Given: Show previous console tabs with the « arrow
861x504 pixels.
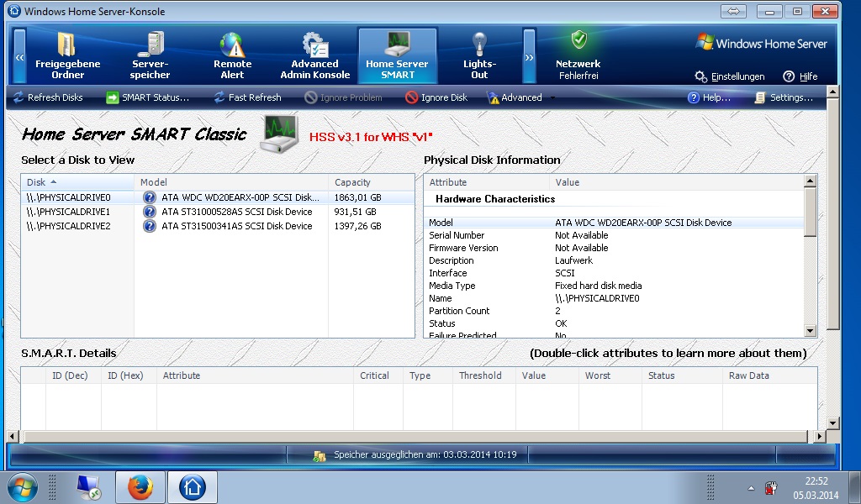Looking at the screenshot, I should tap(20, 56).
